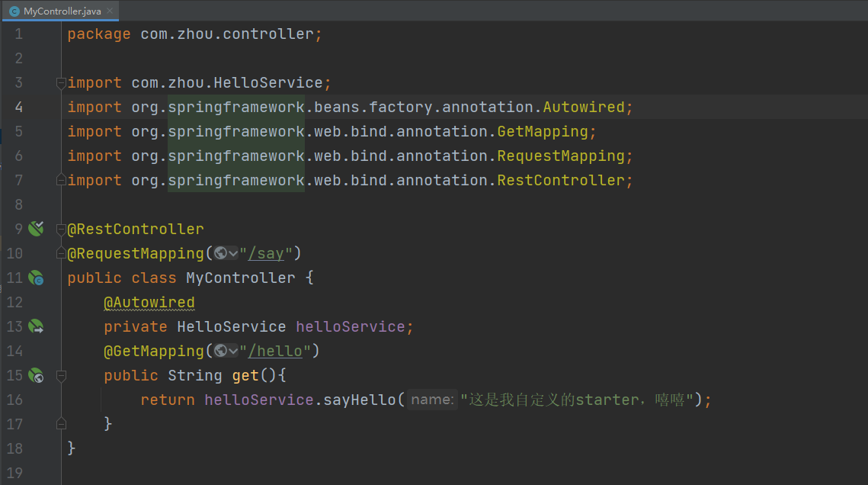The height and width of the screenshot is (485, 868).
Task: Click RequestMapping in the line 6 import
Action: tap(561, 156)
